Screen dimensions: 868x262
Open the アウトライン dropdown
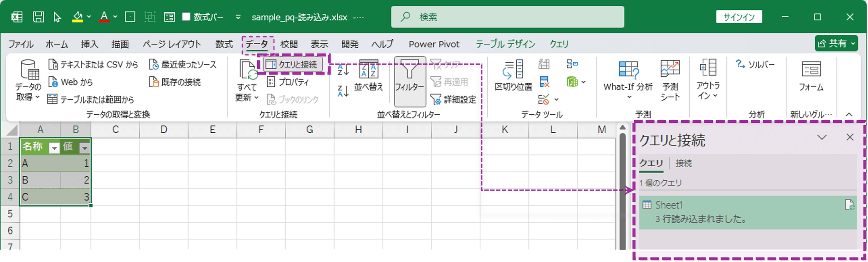coord(708,80)
